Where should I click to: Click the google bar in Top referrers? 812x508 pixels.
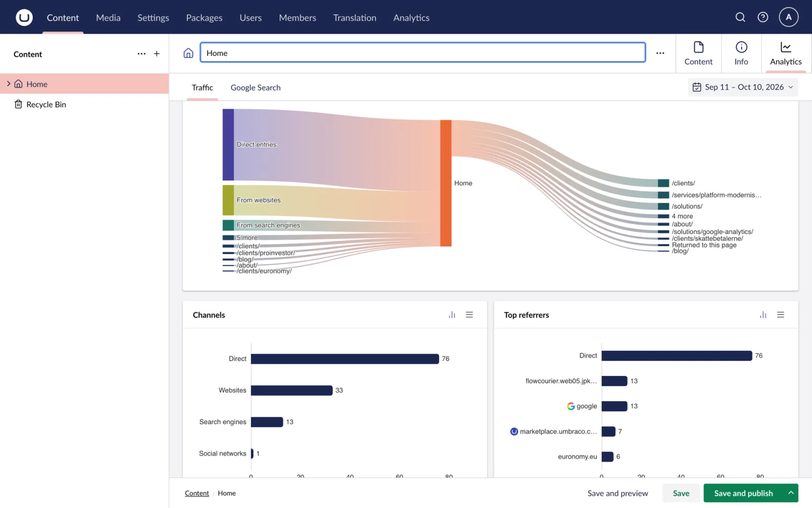coord(615,406)
